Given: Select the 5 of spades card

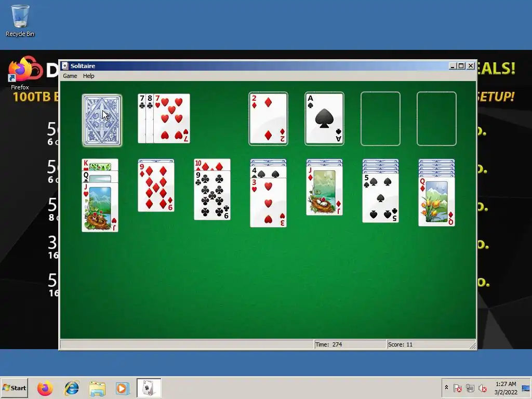Looking at the screenshot, I should click(380, 198).
